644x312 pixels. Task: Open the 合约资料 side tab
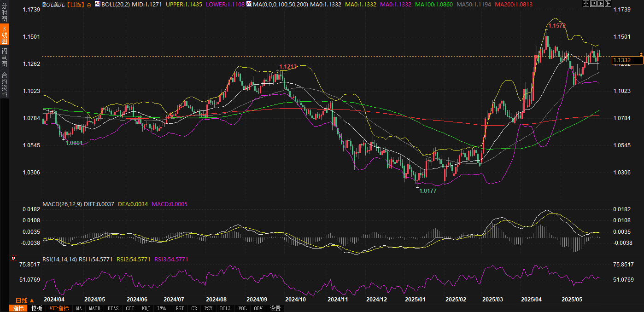[4, 84]
